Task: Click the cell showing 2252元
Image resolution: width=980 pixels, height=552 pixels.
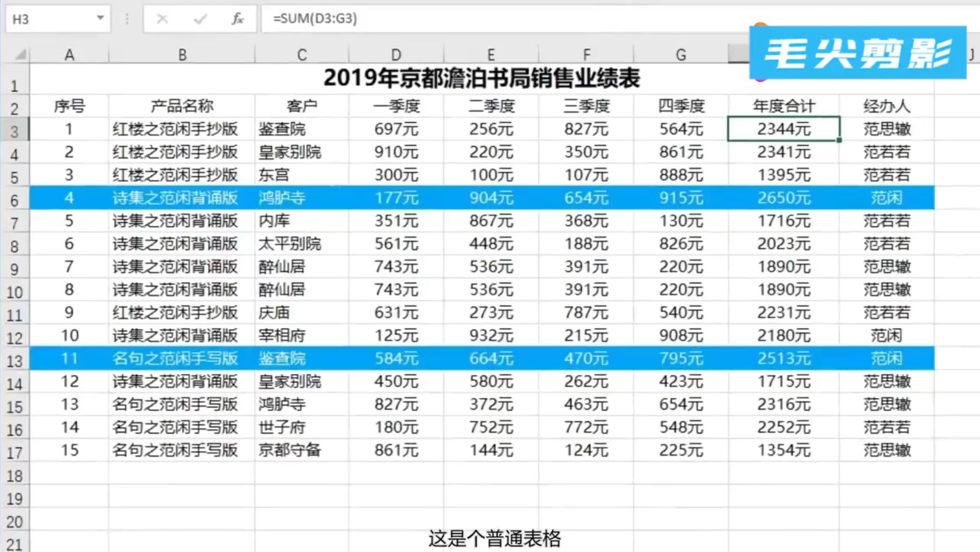Action: coord(784,427)
